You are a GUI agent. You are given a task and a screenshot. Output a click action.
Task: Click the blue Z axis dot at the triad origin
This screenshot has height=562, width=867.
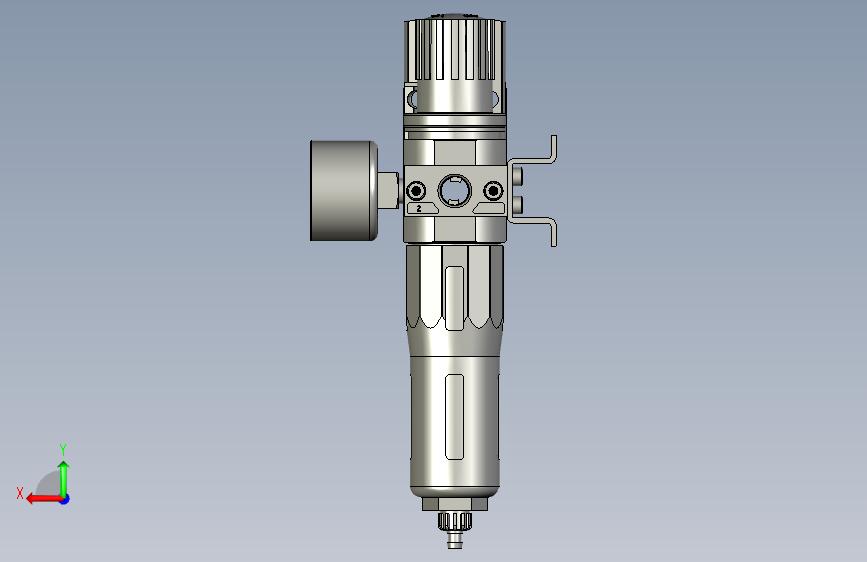tap(65, 499)
